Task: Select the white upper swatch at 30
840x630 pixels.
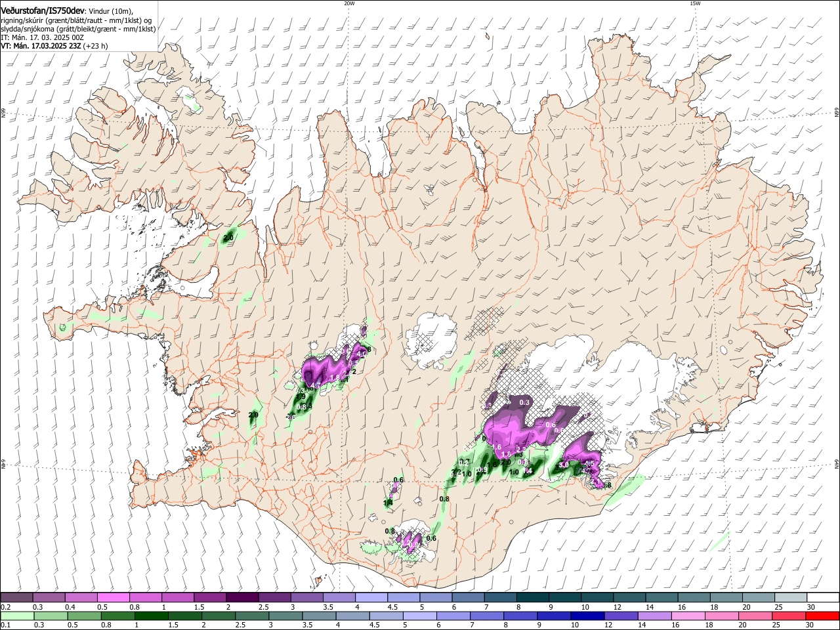Action: click(x=822, y=597)
